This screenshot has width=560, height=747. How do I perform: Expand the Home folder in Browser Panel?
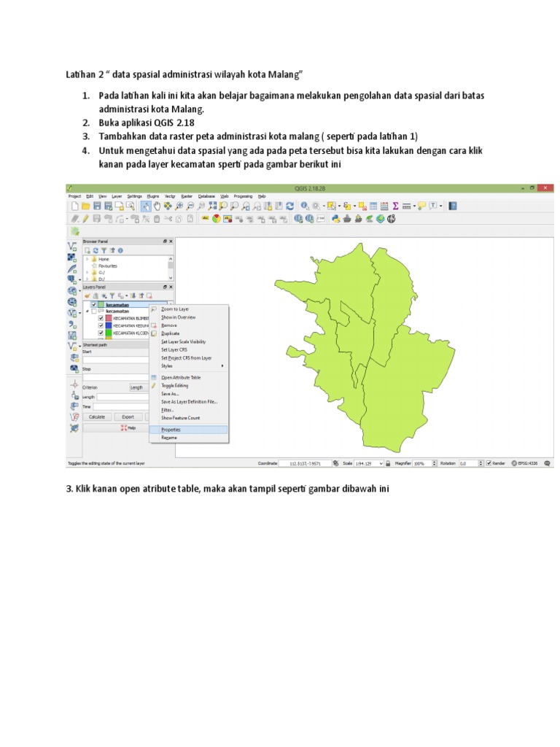pyautogui.click(x=87, y=259)
